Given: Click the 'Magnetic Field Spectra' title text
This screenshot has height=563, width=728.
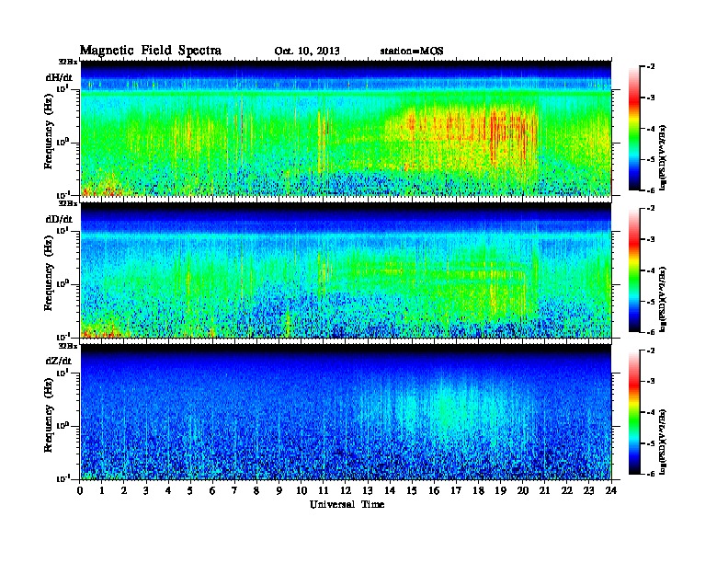Looking at the screenshot, I should coord(151,51).
